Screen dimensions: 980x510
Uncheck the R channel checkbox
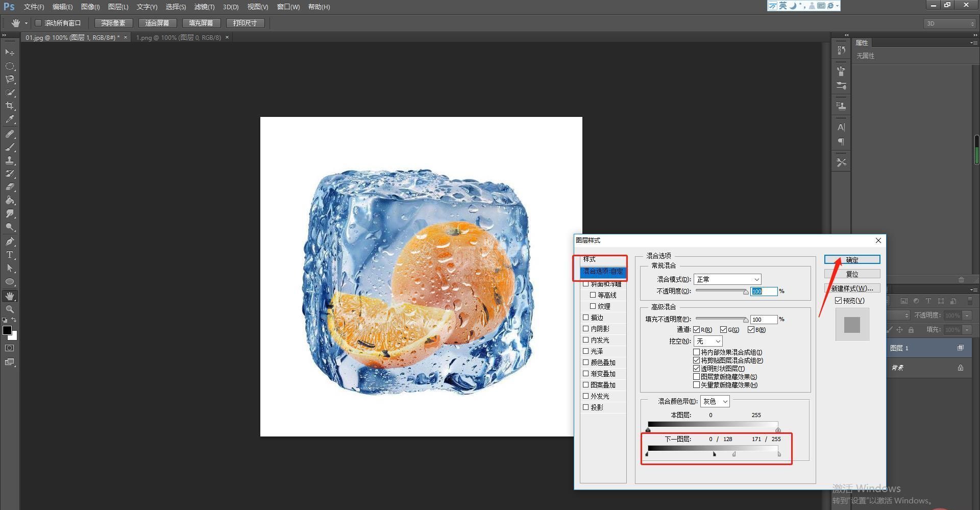(697, 330)
